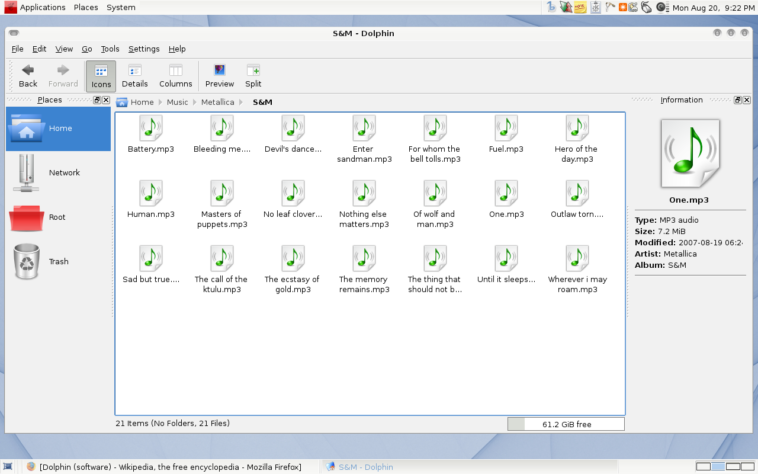Select Sad but true mp3 file
Image resolution: width=758 pixels, height=474 pixels.
(x=151, y=265)
